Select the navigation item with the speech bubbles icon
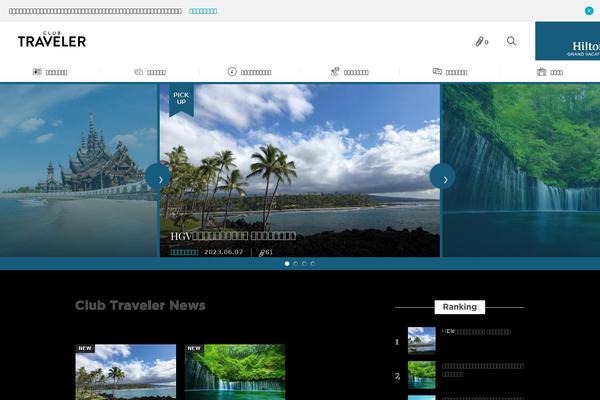Image resolution: width=600 pixels, height=400 pixels. [450, 72]
